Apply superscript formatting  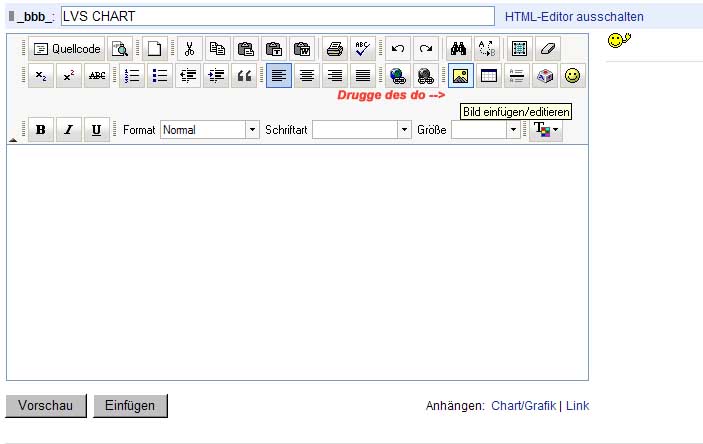69,76
